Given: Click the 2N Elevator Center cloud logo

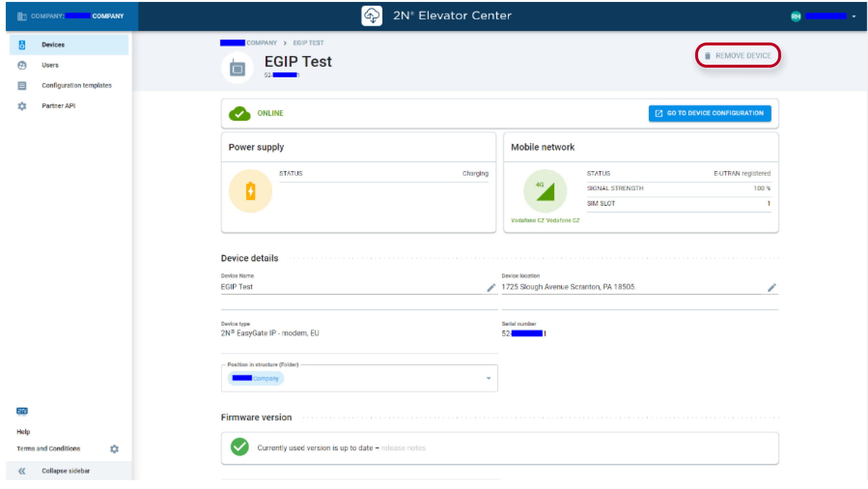Looking at the screenshot, I should click(x=372, y=15).
